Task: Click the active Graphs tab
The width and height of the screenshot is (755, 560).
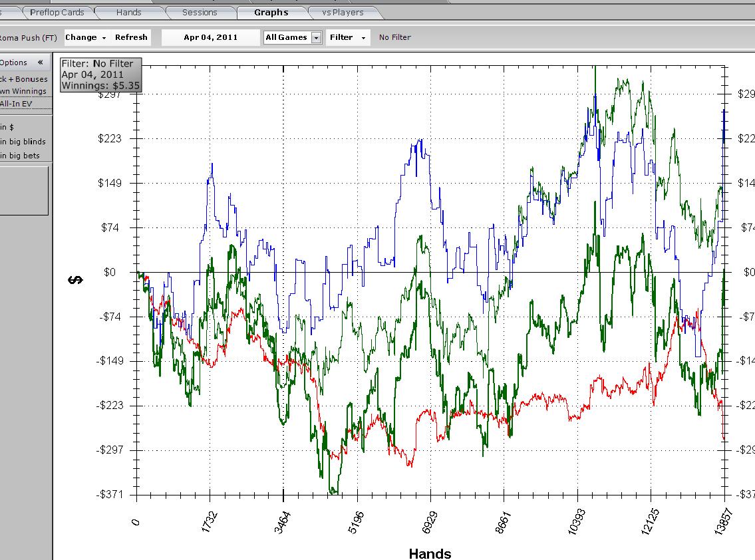Action: [271, 12]
